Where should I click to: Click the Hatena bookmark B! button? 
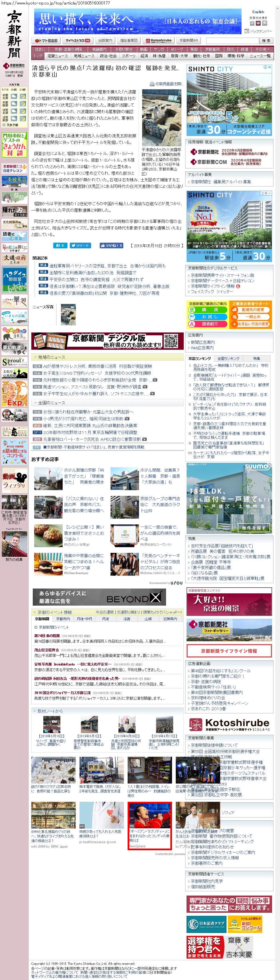[x=60, y=245]
